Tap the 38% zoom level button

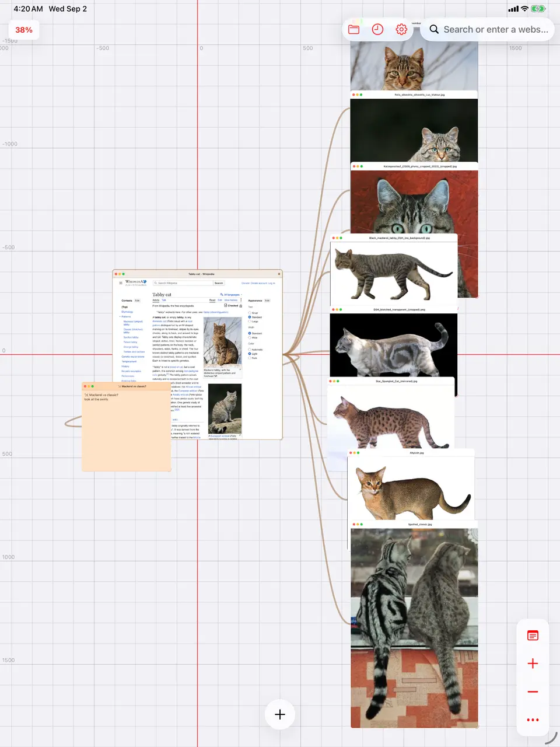[24, 30]
